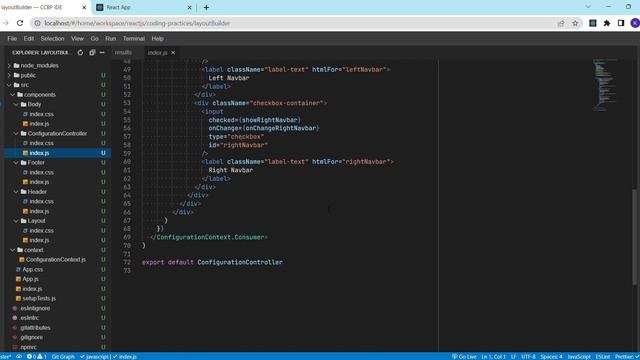The width and height of the screenshot is (640, 360).
Task: Switch to the results editor tab
Action: pos(123,53)
